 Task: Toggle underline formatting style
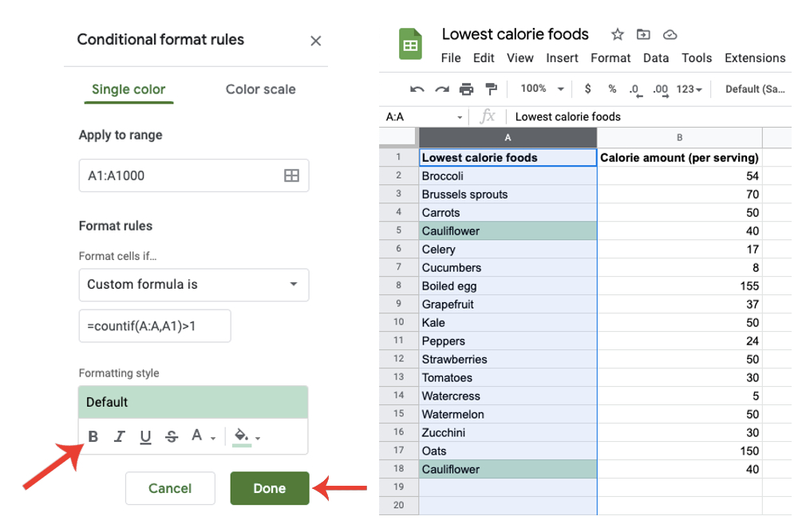tap(145, 435)
